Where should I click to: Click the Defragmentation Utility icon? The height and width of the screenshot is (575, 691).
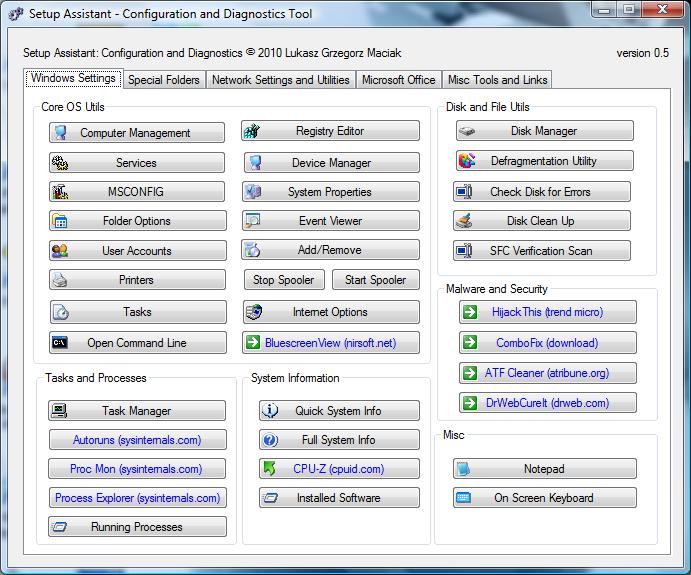pos(467,161)
